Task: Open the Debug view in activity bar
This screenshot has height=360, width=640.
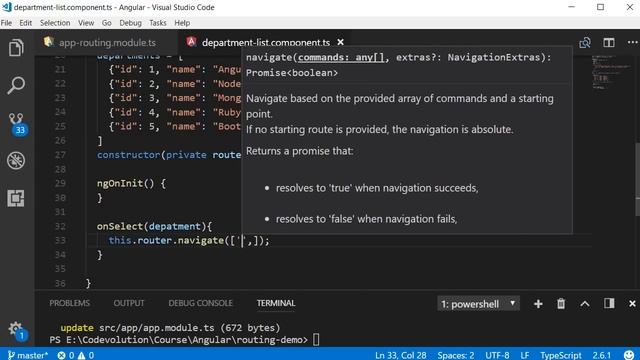Action: tap(16, 161)
